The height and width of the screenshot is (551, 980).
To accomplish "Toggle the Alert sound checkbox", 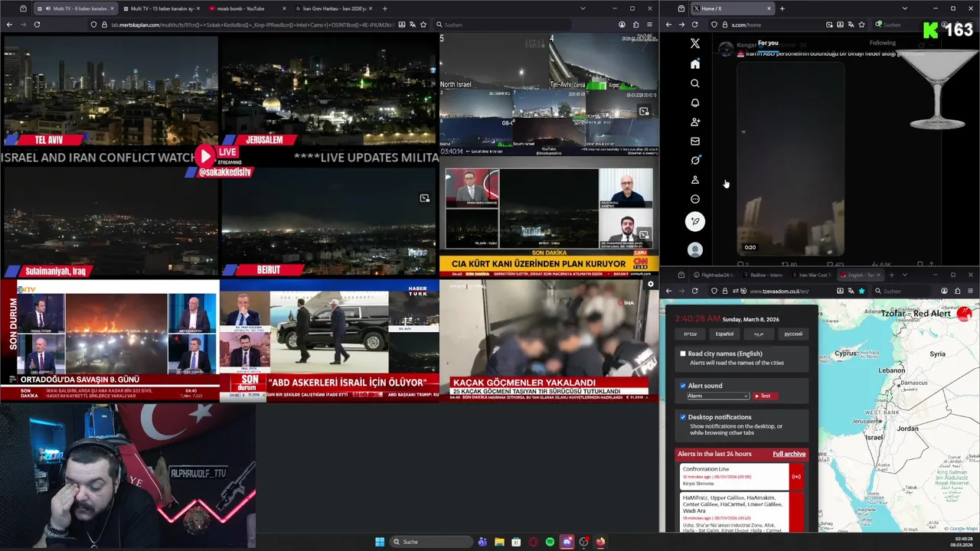I will pos(683,386).
